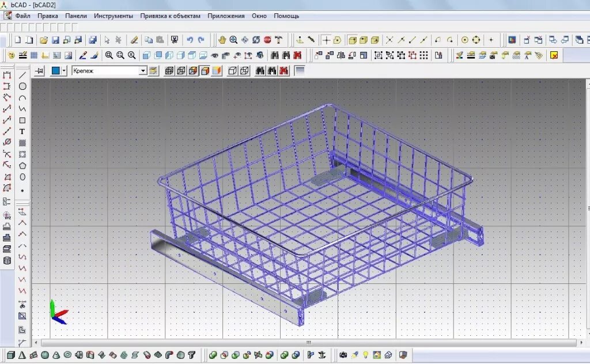Create a torus solid primitive

[x=67, y=355]
